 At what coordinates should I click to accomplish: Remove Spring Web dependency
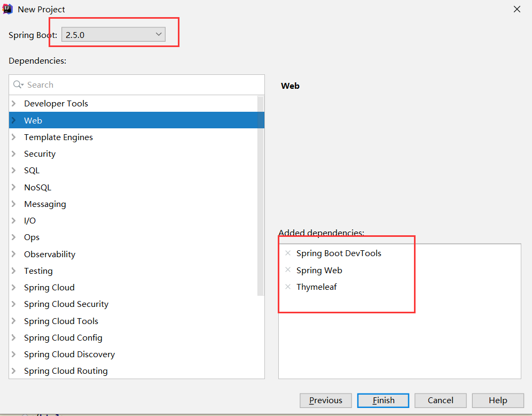(x=288, y=269)
